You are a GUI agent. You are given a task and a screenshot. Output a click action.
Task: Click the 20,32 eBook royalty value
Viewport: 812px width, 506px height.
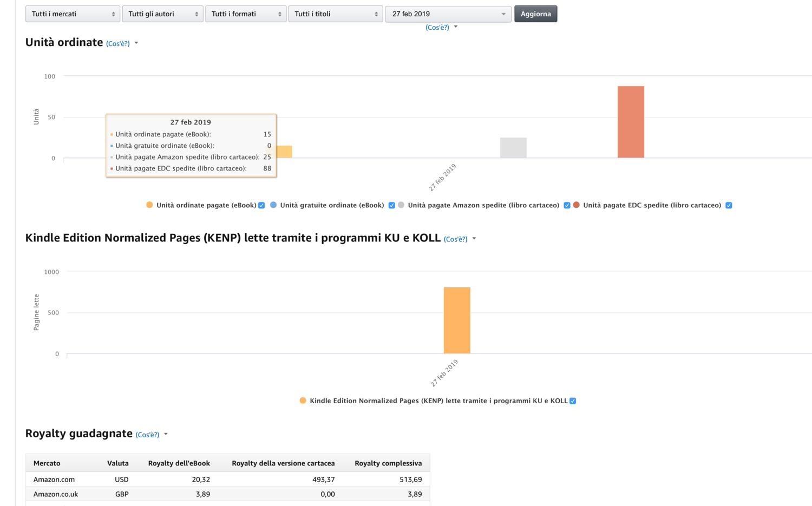[201, 479]
